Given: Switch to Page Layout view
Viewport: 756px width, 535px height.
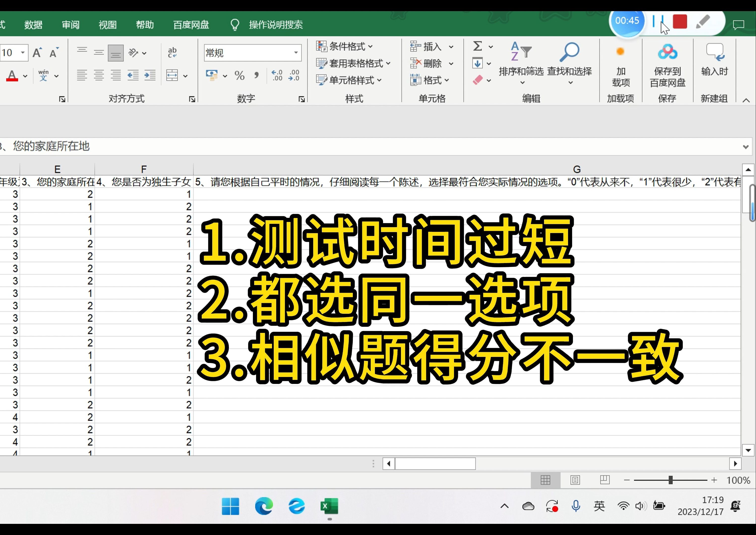Looking at the screenshot, I should click(x=575, y=480).
